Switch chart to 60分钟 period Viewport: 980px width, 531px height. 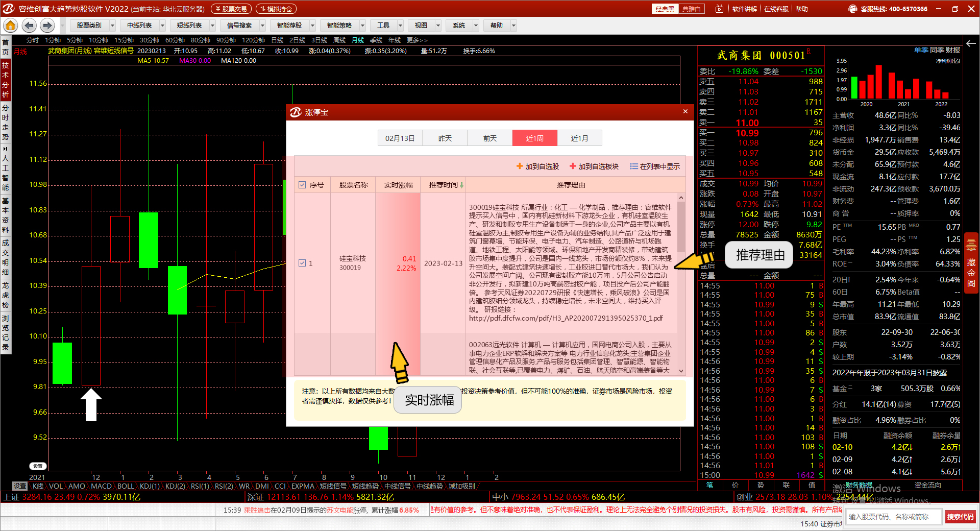click(175, 40)
